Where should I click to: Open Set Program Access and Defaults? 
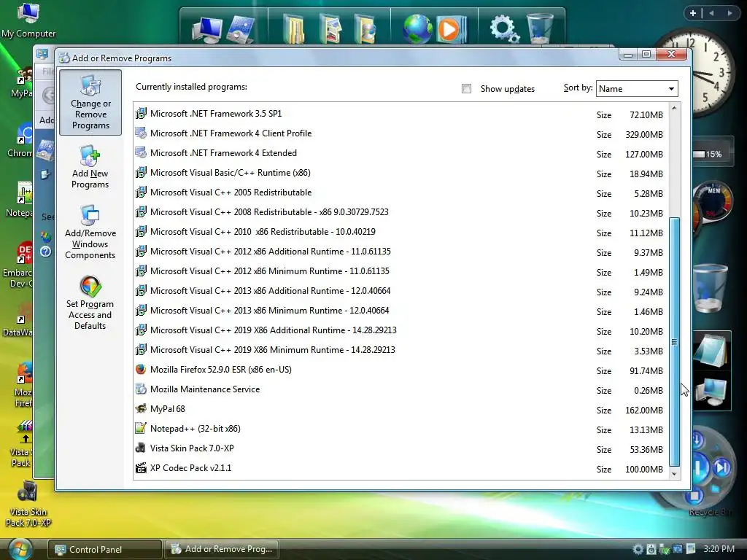90,303
